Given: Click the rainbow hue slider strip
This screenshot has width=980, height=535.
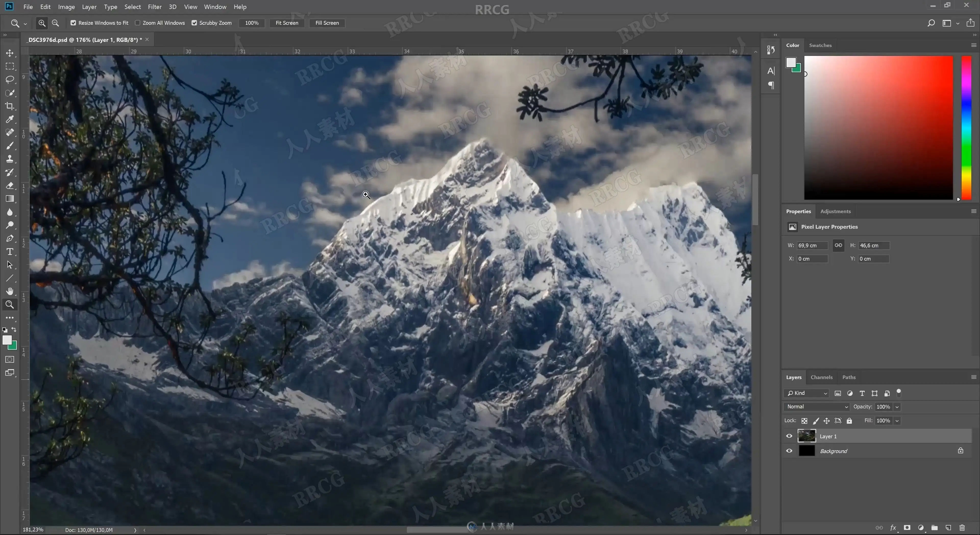Looking at the screenshot, I should [966, 127].
